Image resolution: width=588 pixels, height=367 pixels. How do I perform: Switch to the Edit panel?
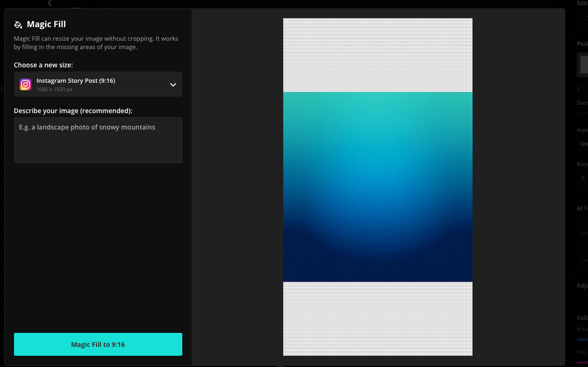(x=583, y=3)
